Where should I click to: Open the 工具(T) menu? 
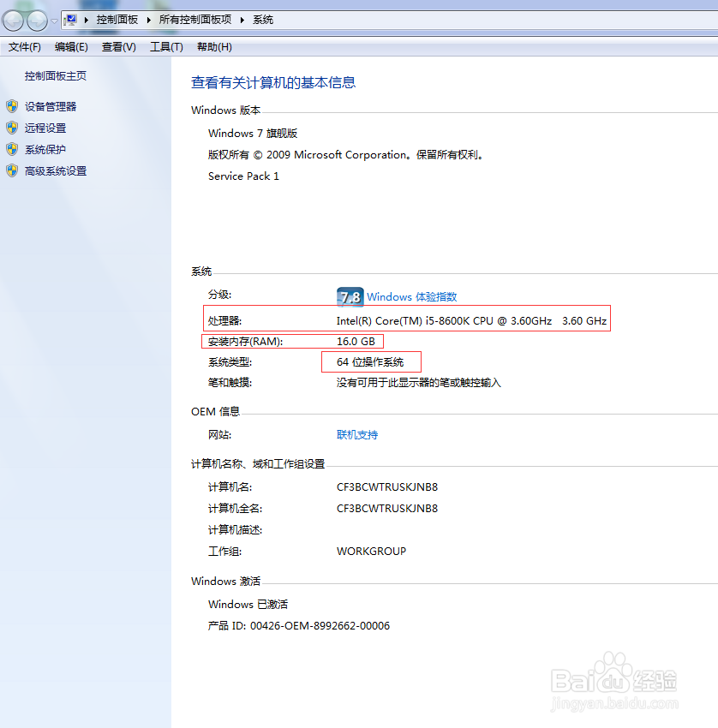point(166,47)
